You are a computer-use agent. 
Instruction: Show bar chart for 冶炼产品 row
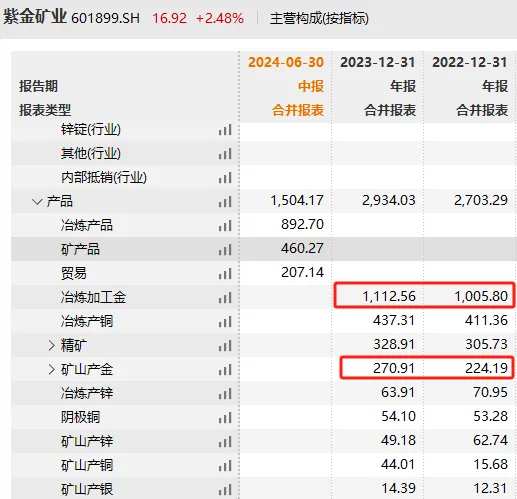(225, 226)
